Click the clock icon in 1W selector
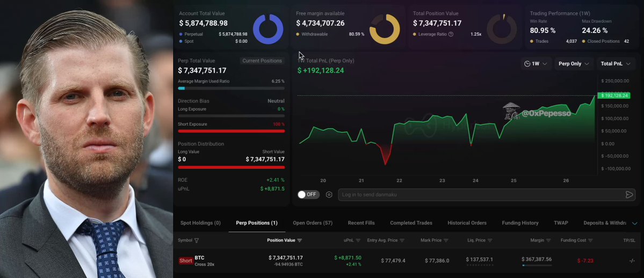The height and width of the screenshot is (278, 644). tap(527, 64)
